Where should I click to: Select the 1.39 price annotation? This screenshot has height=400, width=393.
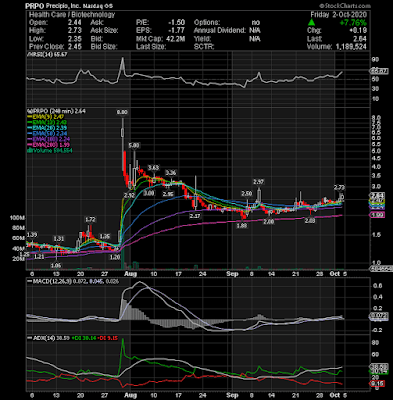tap(31, 235)
